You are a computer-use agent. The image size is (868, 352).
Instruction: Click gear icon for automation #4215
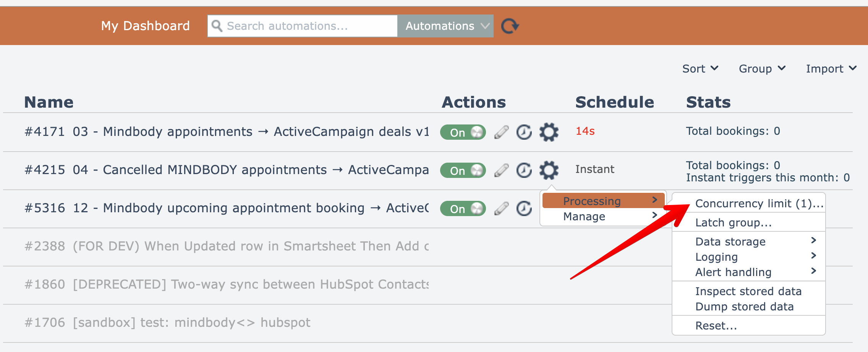549,170
